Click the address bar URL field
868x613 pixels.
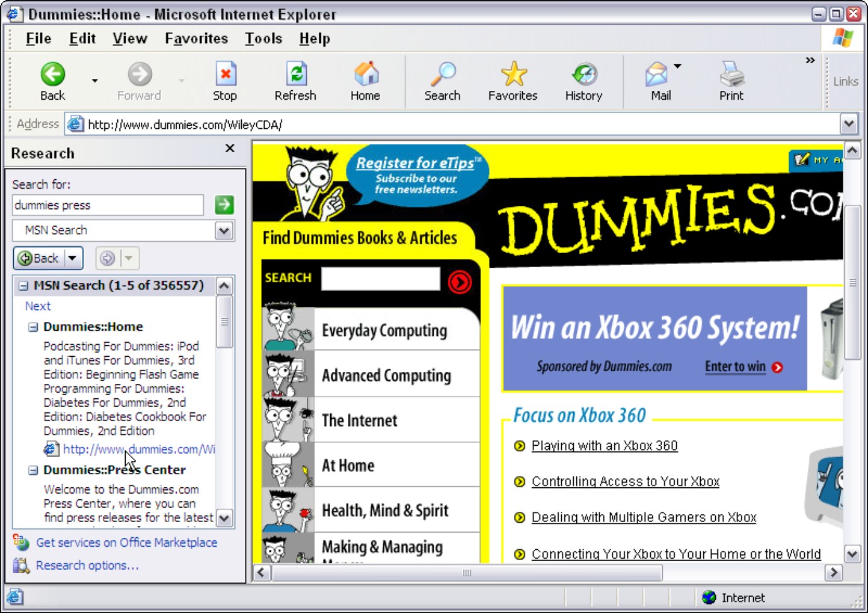[463, 124]
